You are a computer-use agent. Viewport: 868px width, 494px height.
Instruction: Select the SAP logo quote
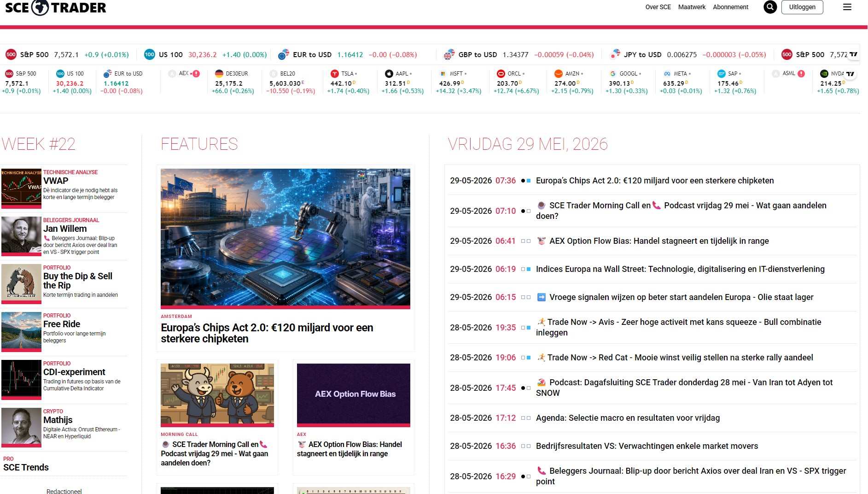coord(722,74)
